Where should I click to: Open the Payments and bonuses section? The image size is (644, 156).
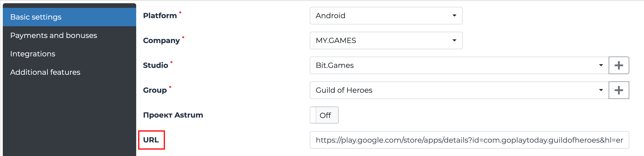pos(54,35)
